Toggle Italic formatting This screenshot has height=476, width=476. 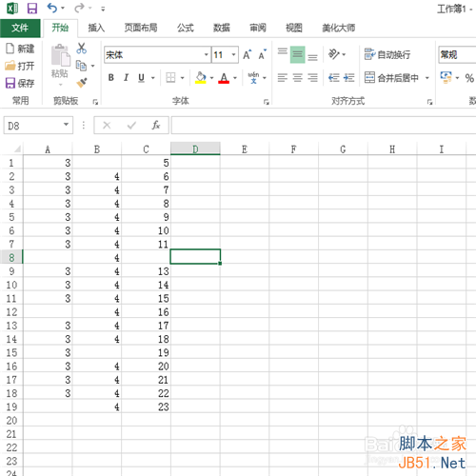(126, 78)
